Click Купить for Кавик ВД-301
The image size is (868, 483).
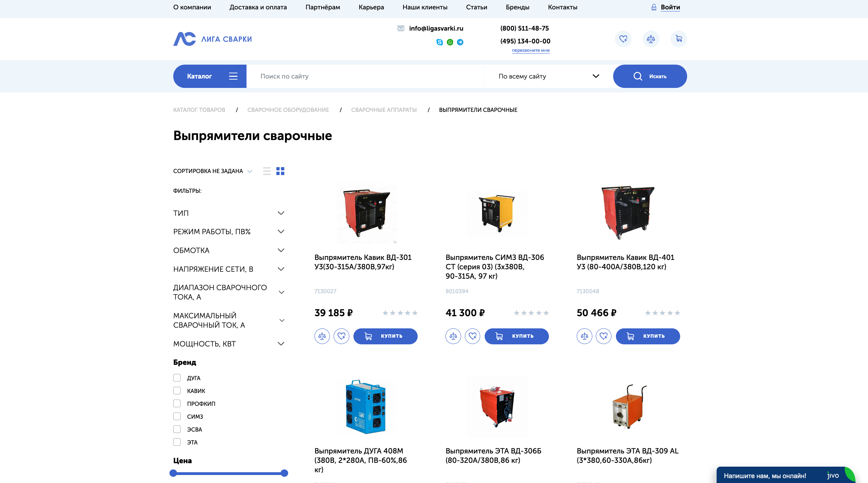(x=385, y=336)
